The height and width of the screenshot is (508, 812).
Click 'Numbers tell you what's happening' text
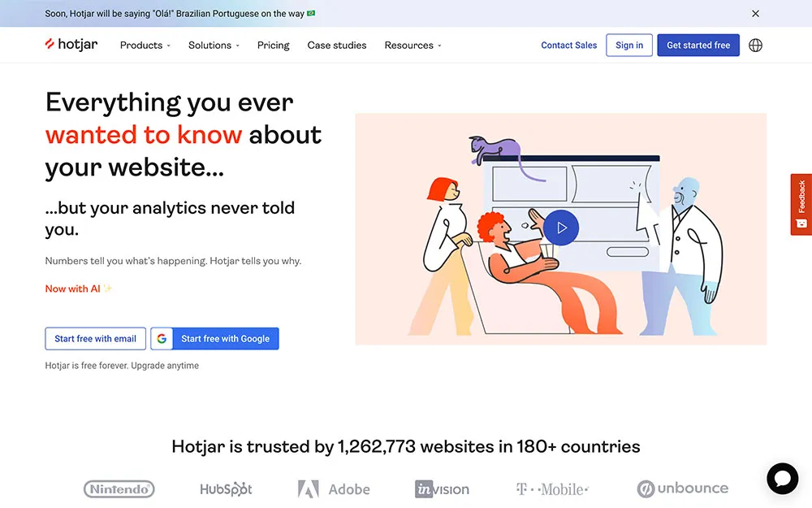(x=173, y=261)
